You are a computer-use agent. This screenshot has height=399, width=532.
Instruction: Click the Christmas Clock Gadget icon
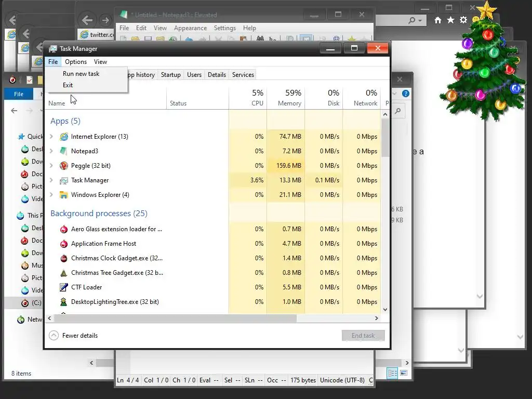pos(64,258)
